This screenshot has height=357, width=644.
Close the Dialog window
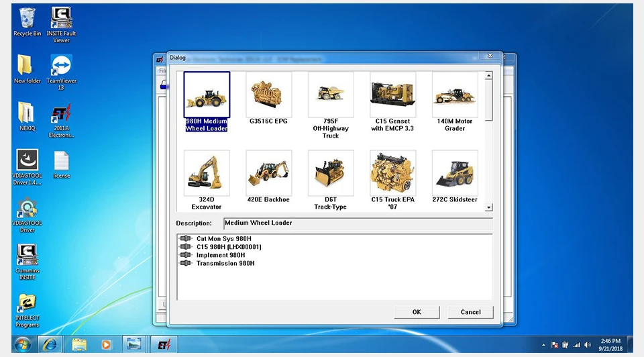point(490,56)
